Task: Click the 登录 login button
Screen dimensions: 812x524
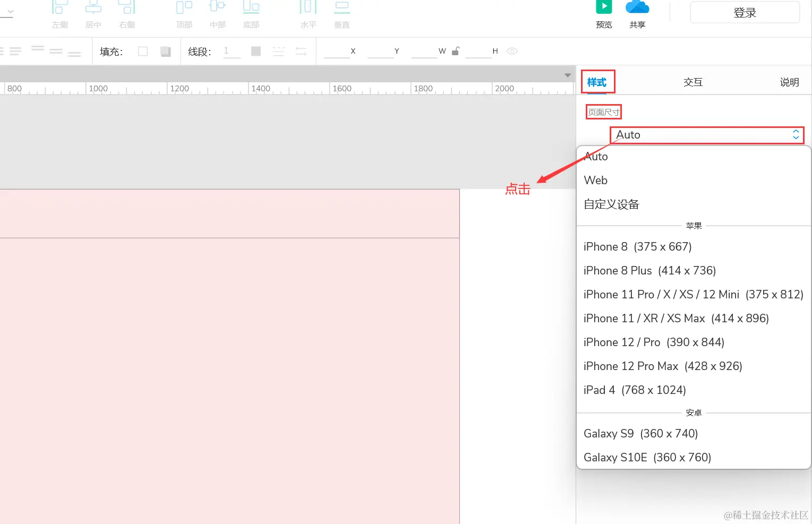Action: coord(745,13)
